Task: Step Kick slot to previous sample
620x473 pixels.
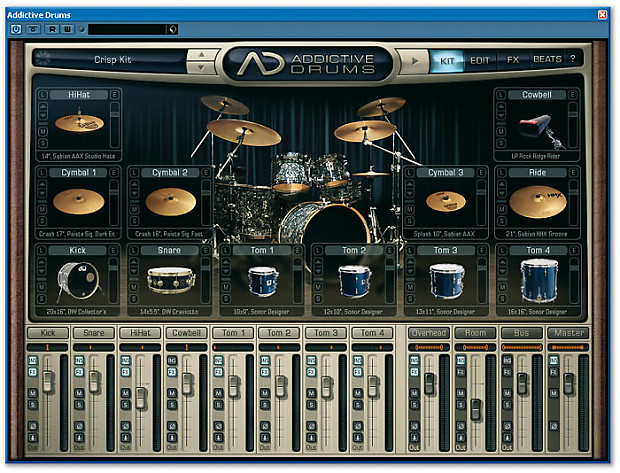Action: pyautogui.click(x=42, y=262)
